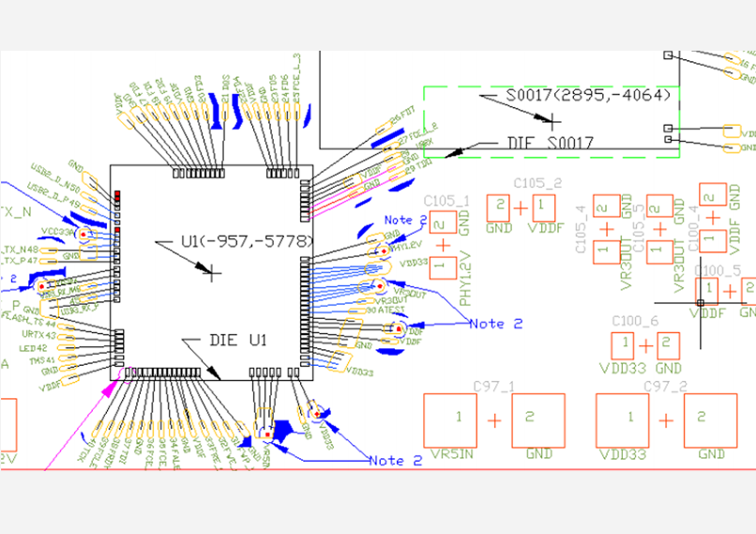
Task: Select the DIE S0017 text label
Action: (x=551, y=143)
